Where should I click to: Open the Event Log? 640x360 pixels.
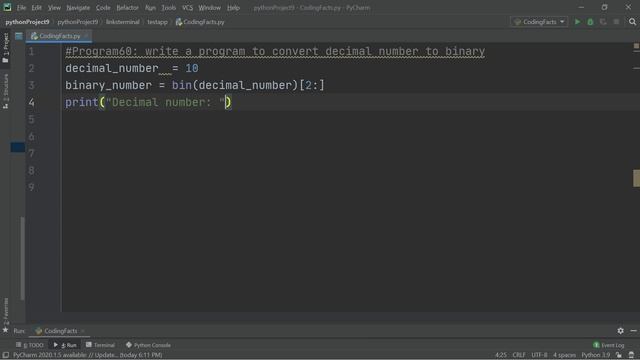coord(609,345)
